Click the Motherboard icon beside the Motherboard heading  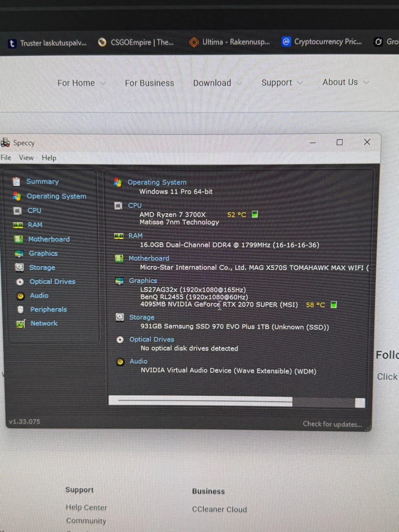pyautogui.click(x=119, y=259)
